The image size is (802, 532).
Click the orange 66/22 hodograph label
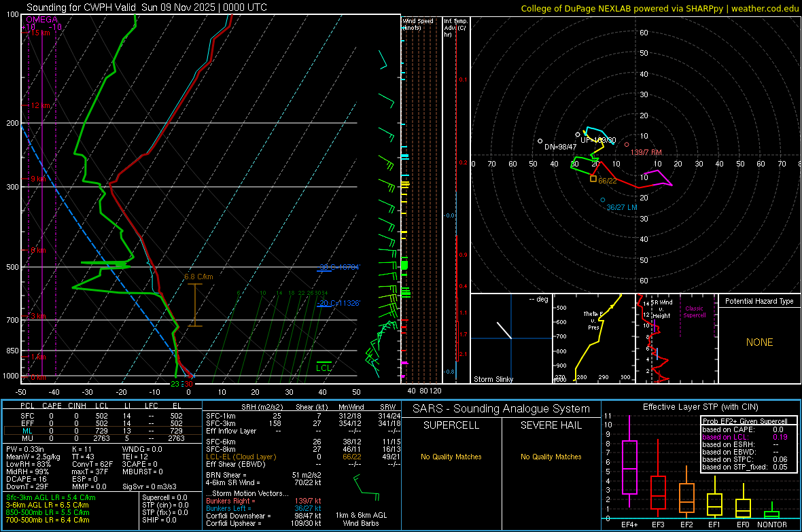[608, 181]
